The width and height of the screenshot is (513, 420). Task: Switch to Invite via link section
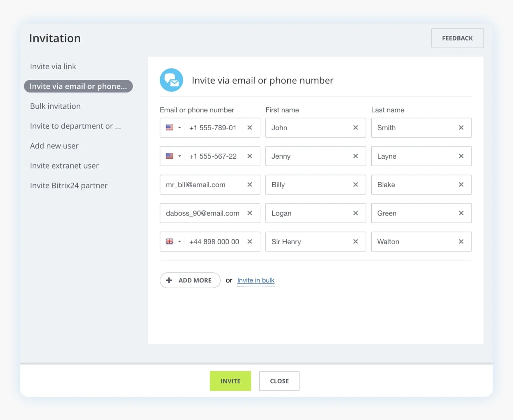click(53, 66)
